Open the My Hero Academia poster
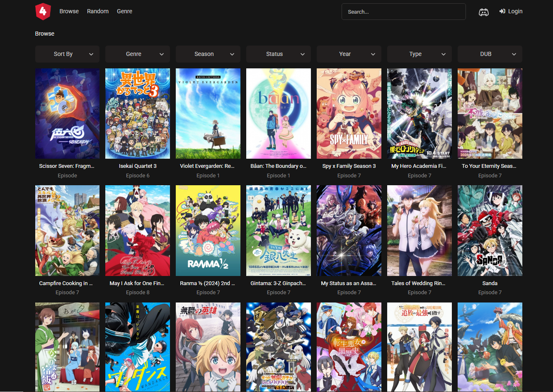Screen dimensions: 553x392 point(420,114)
